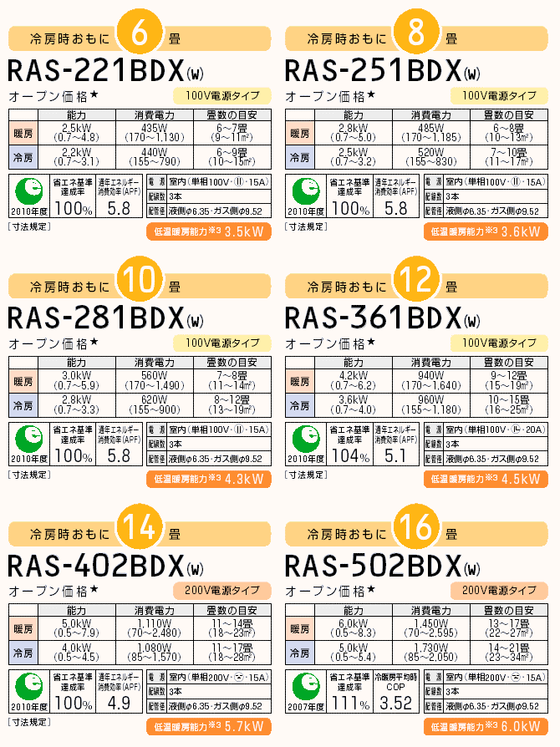Click the 室内(単相100V・20A) power cell of RAS-361BDX
560x747 pixels.
click(x=496, y=429)
